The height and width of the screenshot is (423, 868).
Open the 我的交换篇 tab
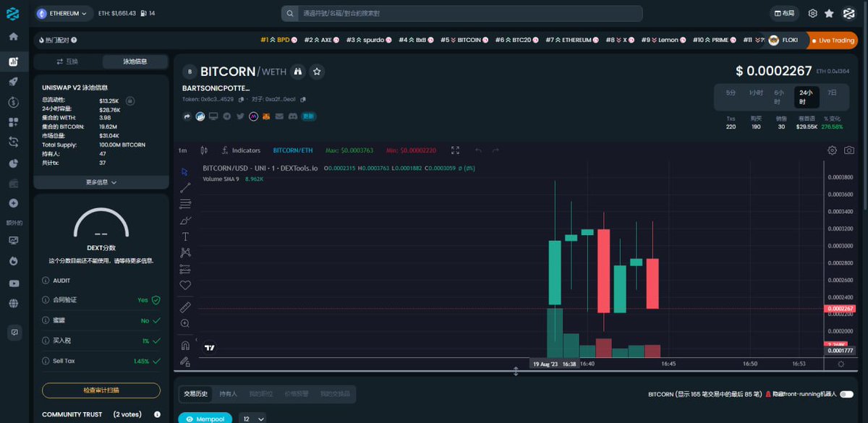335,394
